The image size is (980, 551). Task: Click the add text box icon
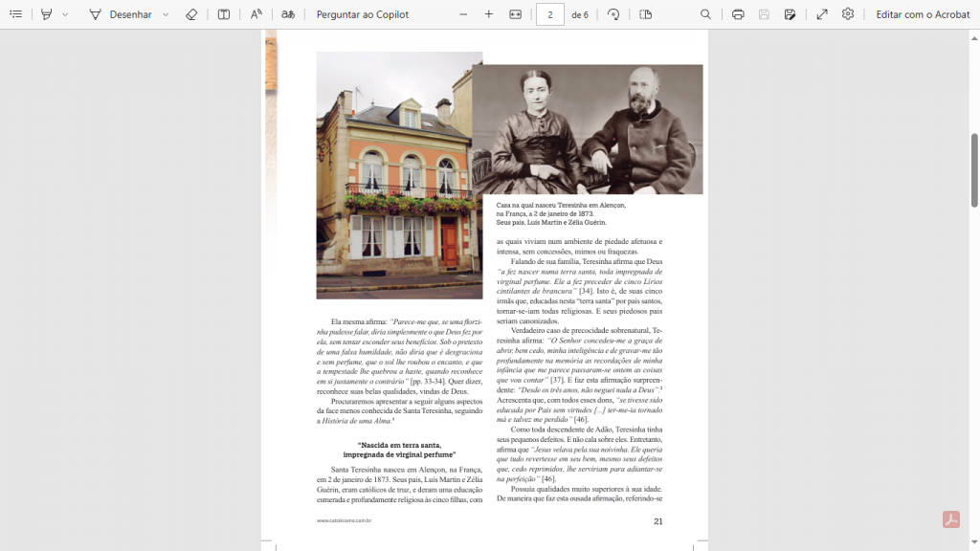click(223, 14)
